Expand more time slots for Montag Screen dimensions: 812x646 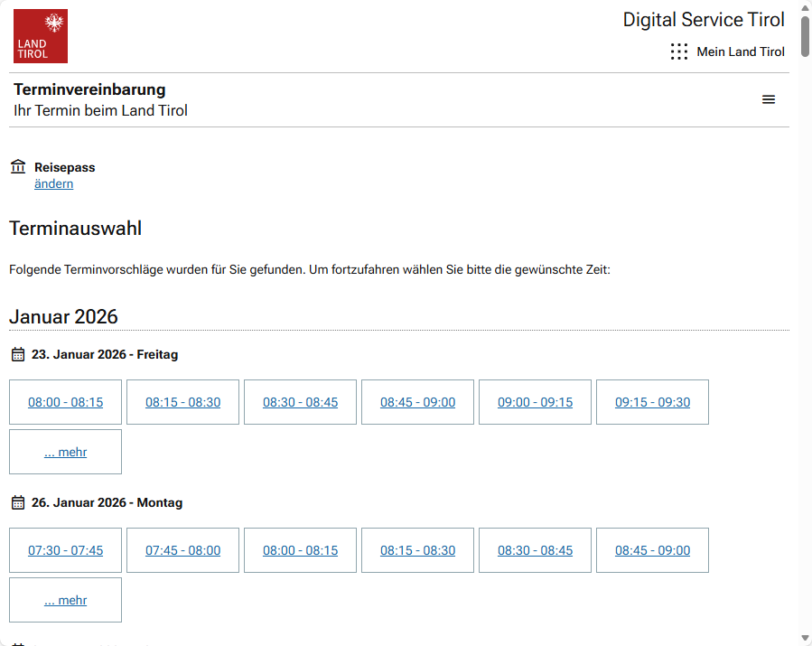point(65,600)
